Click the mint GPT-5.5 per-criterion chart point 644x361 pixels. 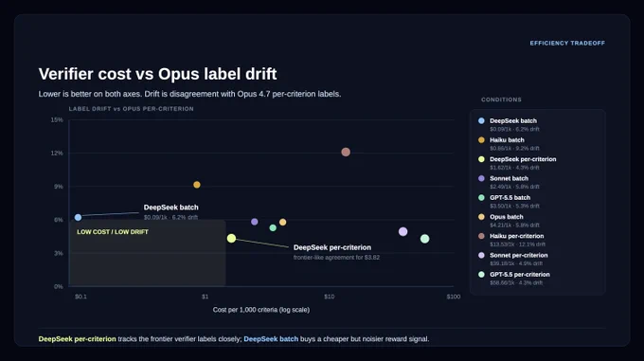pyautogui.click(x=424, y=239)
